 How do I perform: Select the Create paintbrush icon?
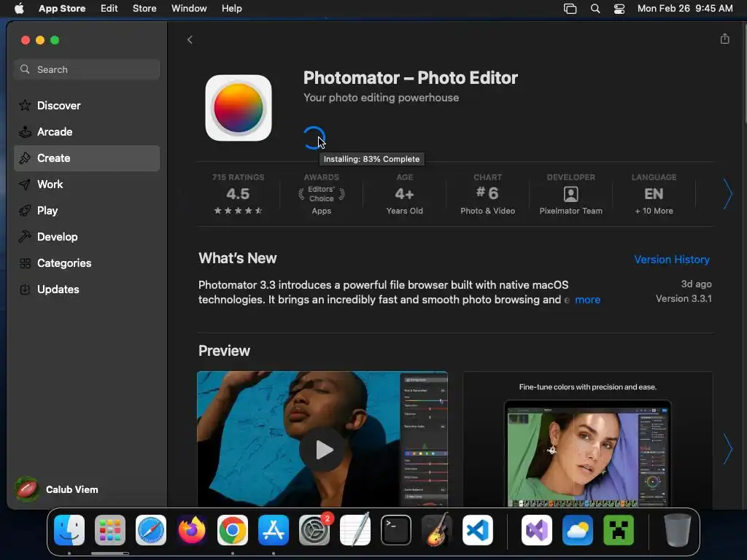pyautogui.click(x=25, y=158)
